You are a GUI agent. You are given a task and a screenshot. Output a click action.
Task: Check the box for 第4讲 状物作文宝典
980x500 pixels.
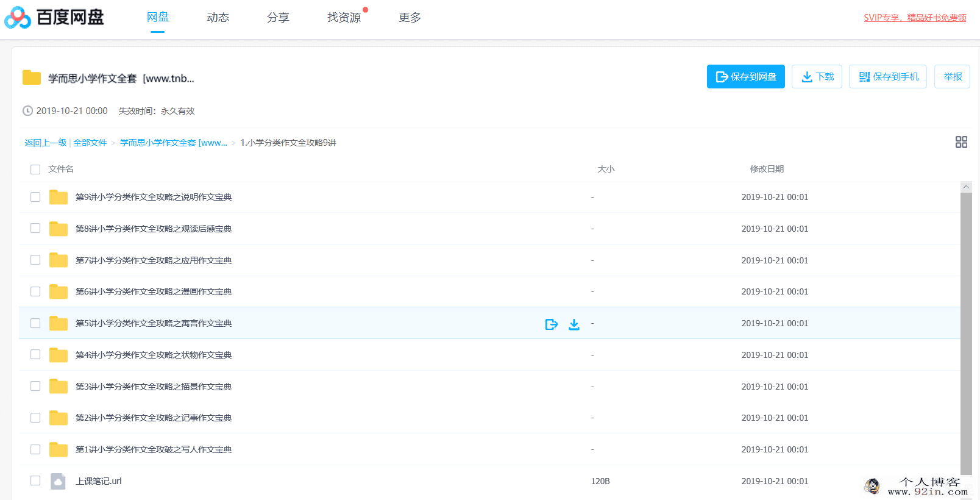[x=35, y=355]
